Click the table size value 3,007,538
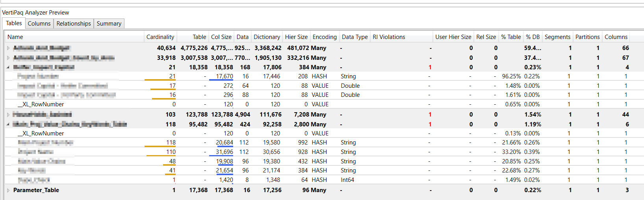Screen dimensions: 644x200 [x=194, y=58]
